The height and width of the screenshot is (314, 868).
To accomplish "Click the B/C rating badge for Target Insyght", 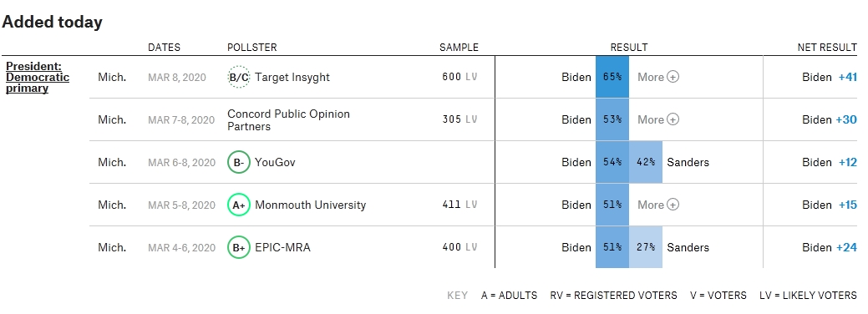I will click(239, 77).
